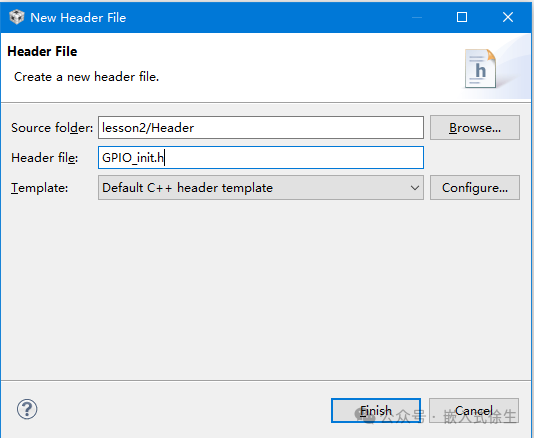
Task: Click the 'Header file:' label
Action: click(x=45, y=158)
